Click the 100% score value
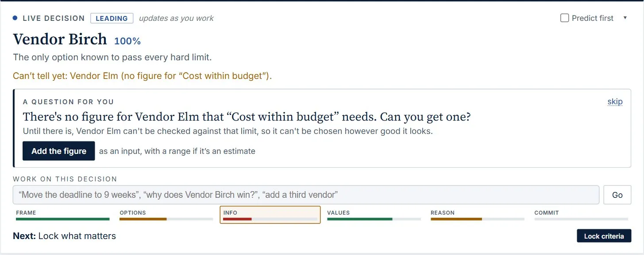The width and height of the screenshot is (644, 255). click(127, 41)
